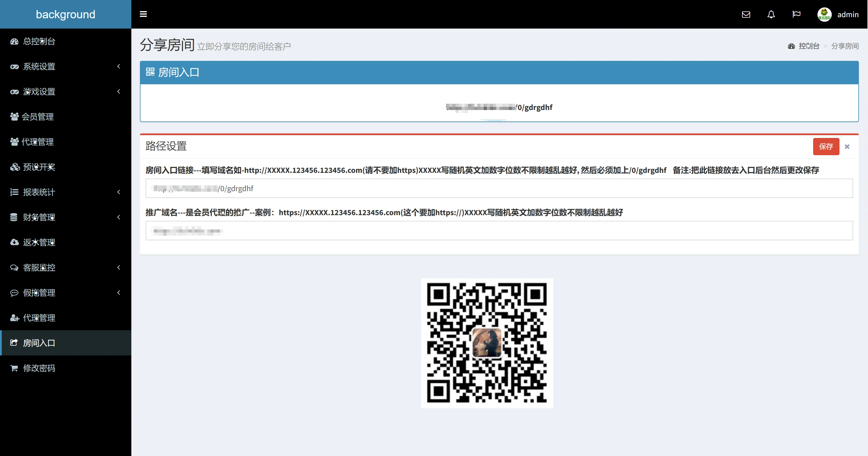The height and width of the screenshot is (456, 868).
Task: Open the 代理管理 item below 会员管理
Action: 66,142
